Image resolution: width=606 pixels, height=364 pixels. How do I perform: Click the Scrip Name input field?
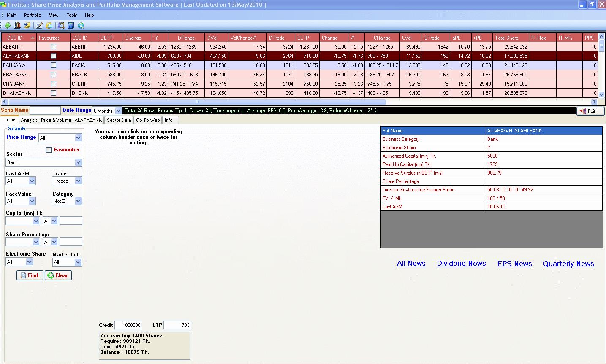pyautogui.click(x=46, y=111)
